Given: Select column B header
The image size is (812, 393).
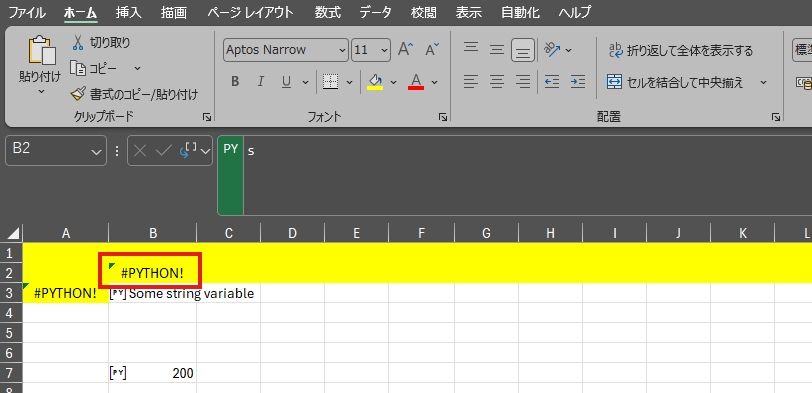Looking at the screenshot, I should tap(153, 234).
